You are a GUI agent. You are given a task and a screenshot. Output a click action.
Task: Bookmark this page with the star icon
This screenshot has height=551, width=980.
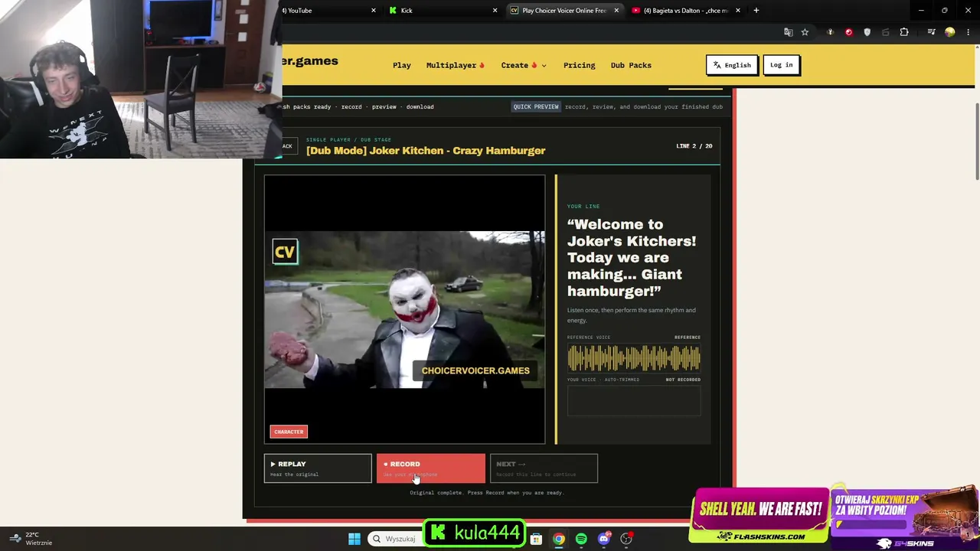point(805,32)
